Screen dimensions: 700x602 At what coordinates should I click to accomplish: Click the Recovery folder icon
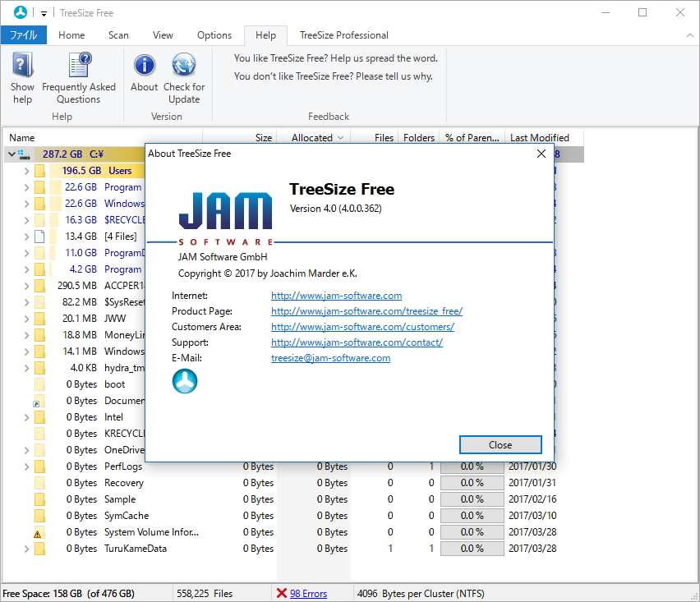39,483
